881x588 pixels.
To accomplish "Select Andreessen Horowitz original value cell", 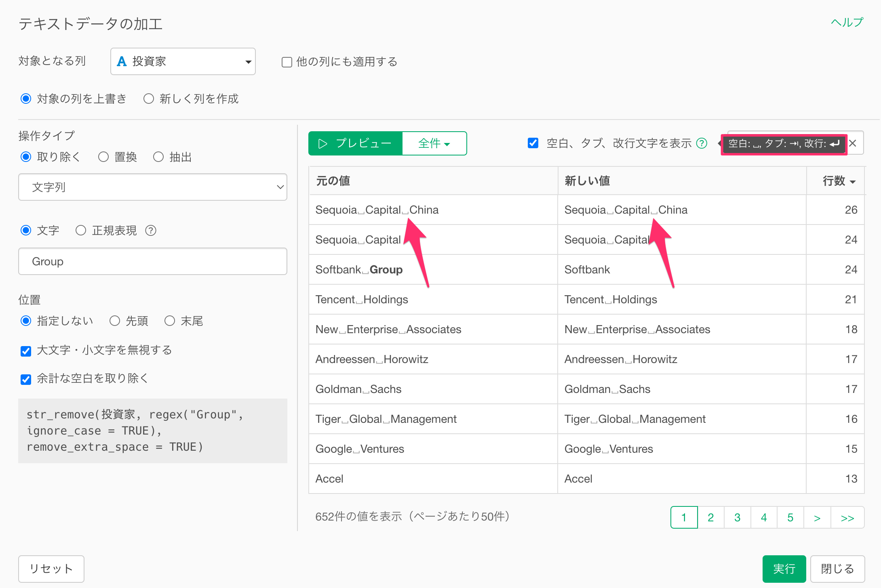I will coord(433,359).
